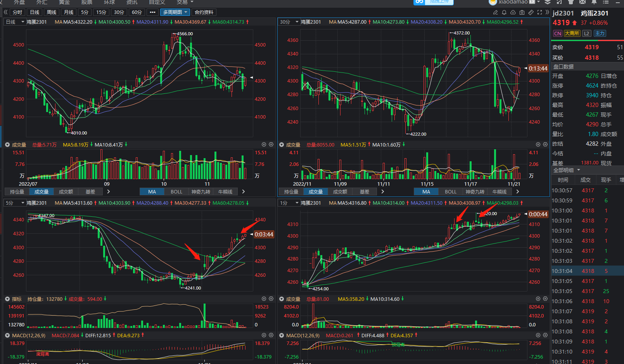This screenshot has height=364, width=624.
Task: Switch to 周线 weekly period
Action: (x=52, y=12)
